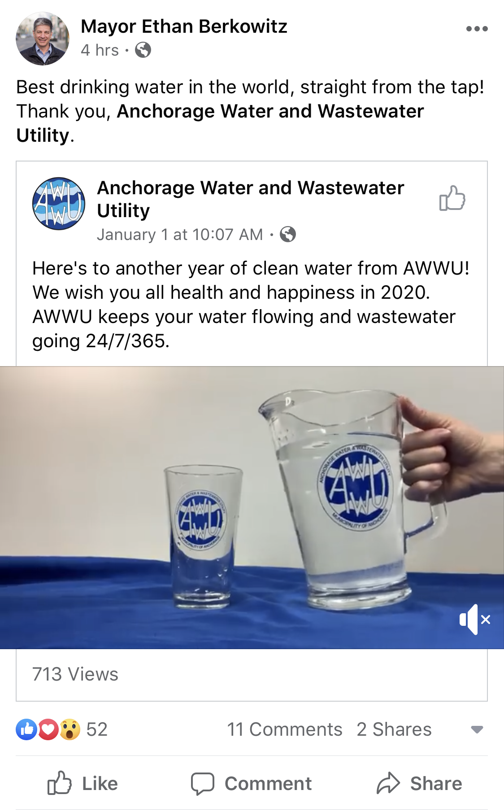Image resolution: width=504 pixels, height=812 pixels.
Task: Tap the blue like reaction icon
Action: tap(26, 729)
